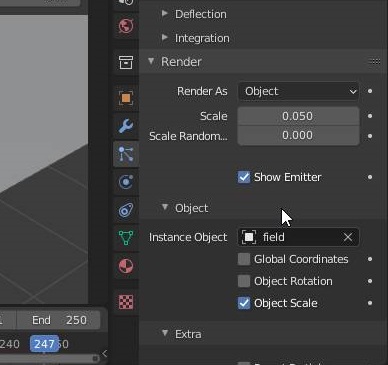Click the timeline horizontal scrollbar
388x365 pixels.
click(48, 359)
